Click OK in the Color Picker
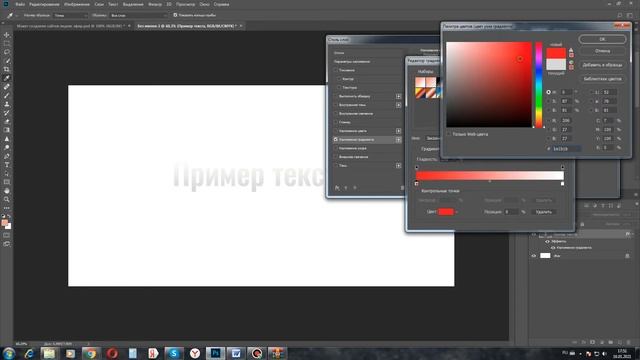This screenshot has width=640, height=360. 602,39
